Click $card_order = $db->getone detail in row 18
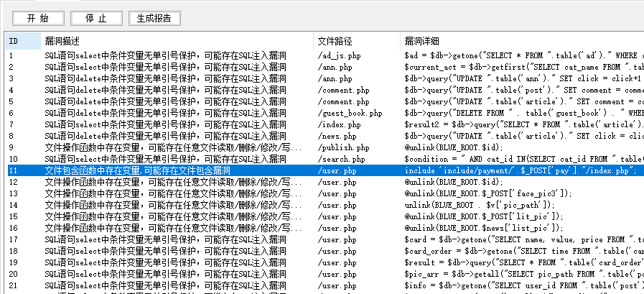The height and width of the screenshot is (294, 644). point(524,252)
